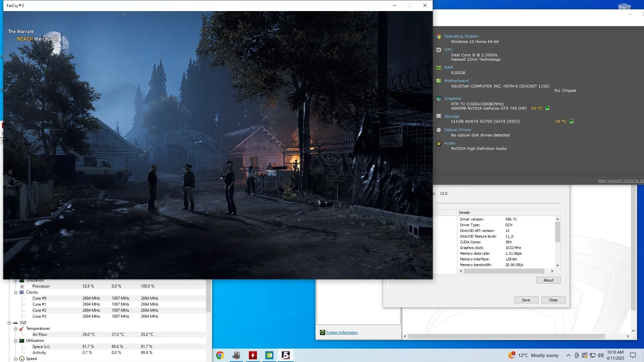Open the Storage section link in Speccy
Image resolution: width=644 pixels, height=362 pixels.
coord(452,116)
